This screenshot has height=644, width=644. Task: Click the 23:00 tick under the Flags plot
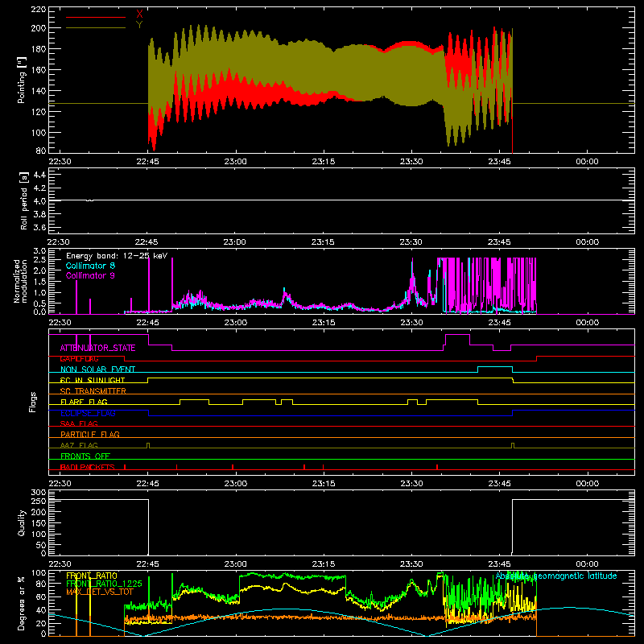pos(235,484)
